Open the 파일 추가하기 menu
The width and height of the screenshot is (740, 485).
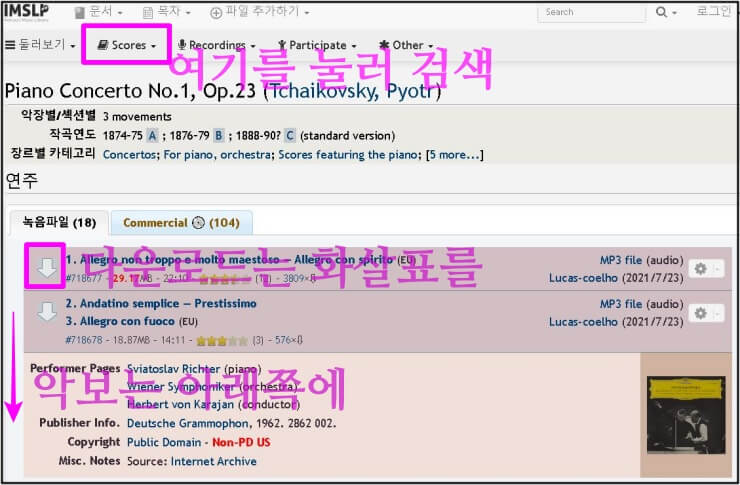260,12
